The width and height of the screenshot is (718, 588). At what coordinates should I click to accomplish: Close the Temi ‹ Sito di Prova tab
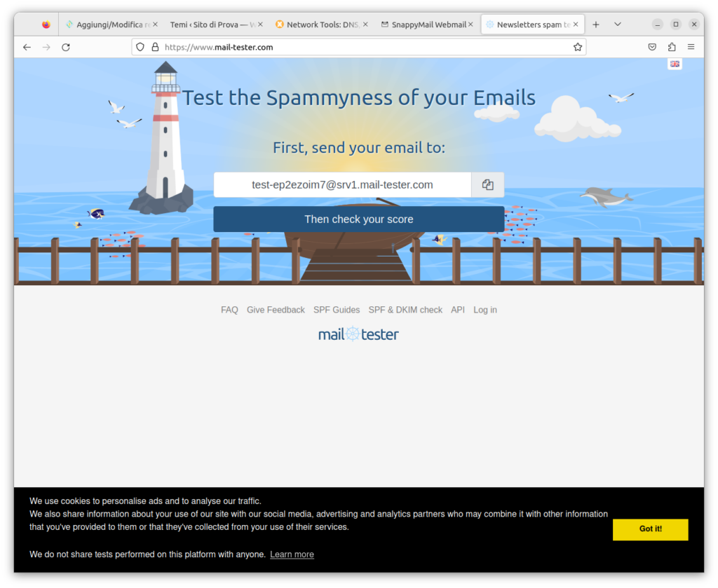(x=260, y=25)
